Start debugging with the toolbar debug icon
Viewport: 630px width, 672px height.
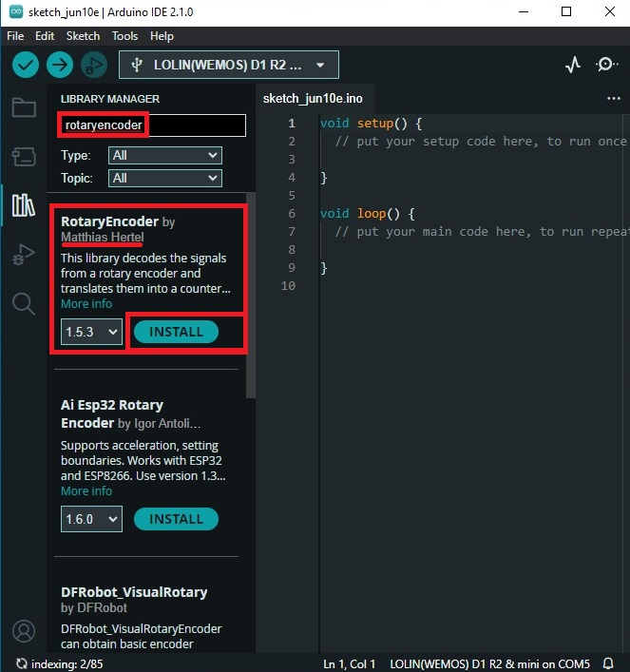[x=94, y=65]
